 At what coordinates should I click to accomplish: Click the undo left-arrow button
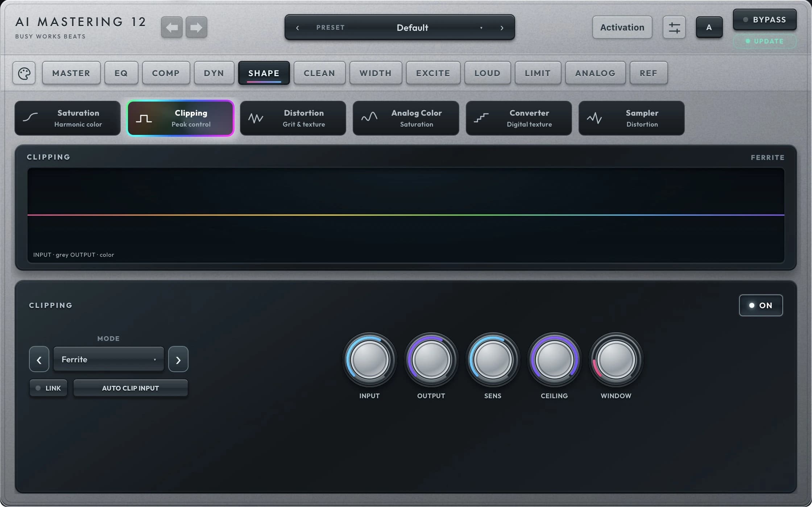[x=172, y=27]
